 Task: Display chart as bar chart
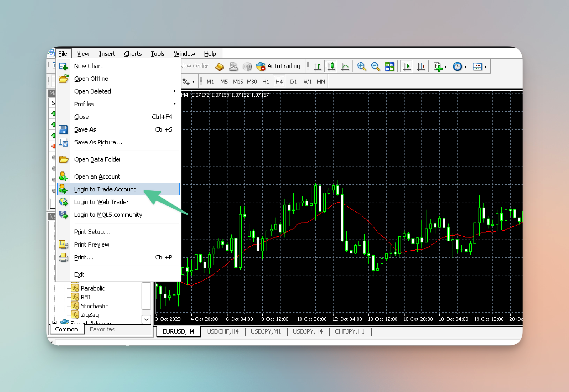pos(318,66)
